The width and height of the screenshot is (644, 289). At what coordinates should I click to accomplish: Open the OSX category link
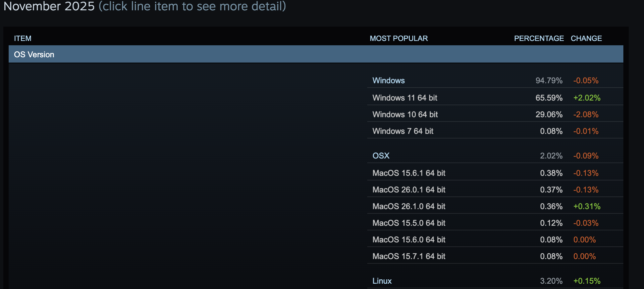click(x=381, y=156)
